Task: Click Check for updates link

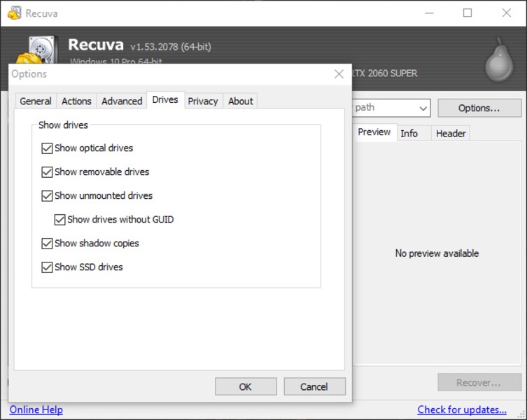Action: (x=462, y=409)
